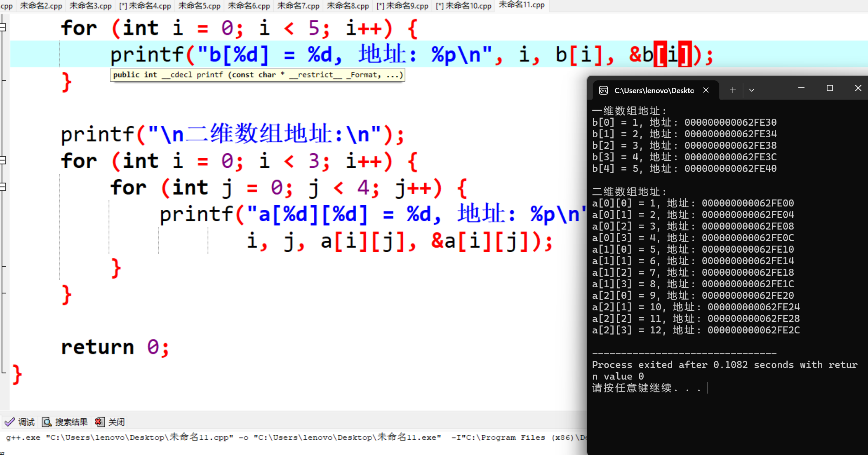
Task: Minimize the console window
Action: tap(801, 88)
